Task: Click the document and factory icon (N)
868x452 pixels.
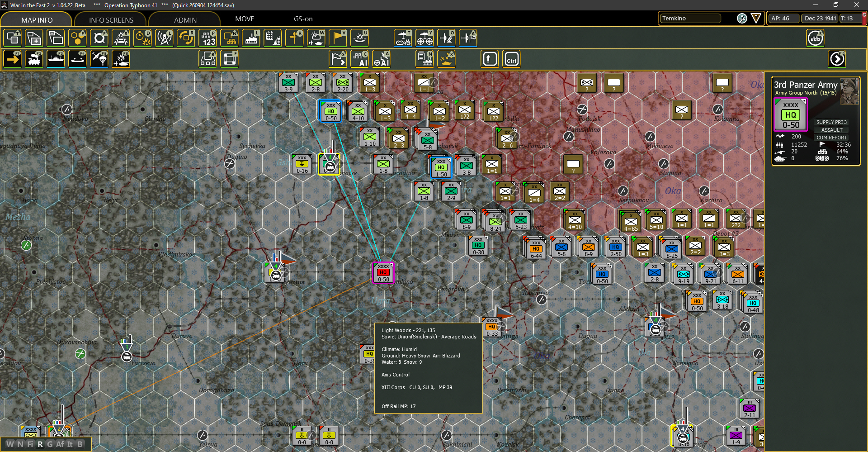Action: click(425, 59)
